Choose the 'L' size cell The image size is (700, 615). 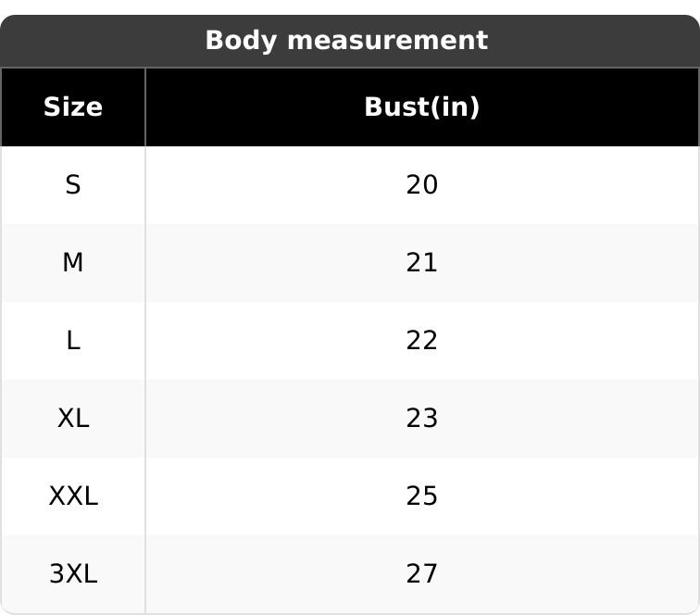(73, 341)
